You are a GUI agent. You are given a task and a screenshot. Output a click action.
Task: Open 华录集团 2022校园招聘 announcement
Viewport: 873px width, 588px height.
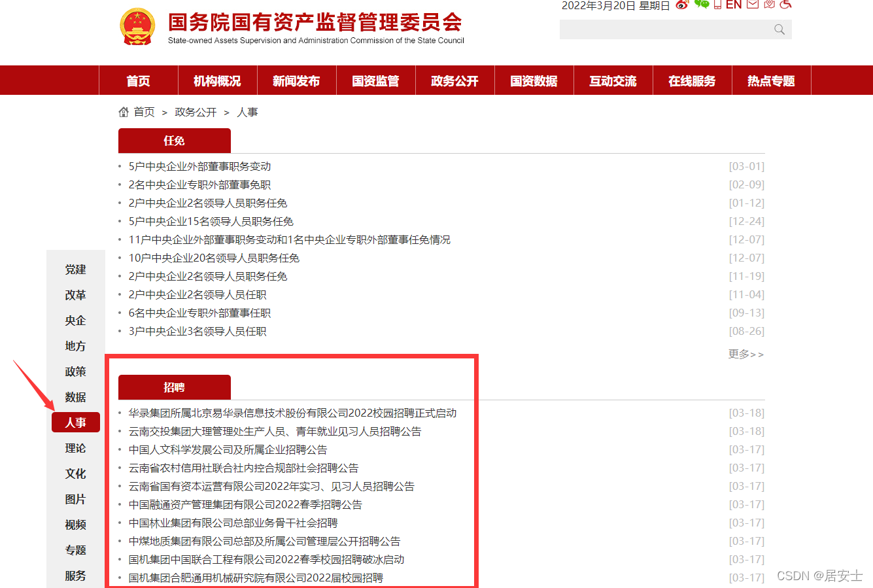(292, 413)
